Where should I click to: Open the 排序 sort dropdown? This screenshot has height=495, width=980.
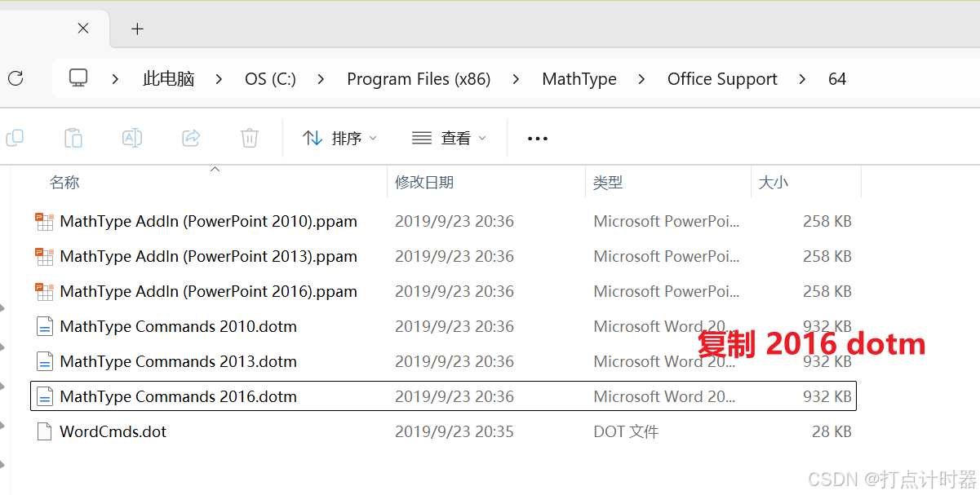click(339, 138)
